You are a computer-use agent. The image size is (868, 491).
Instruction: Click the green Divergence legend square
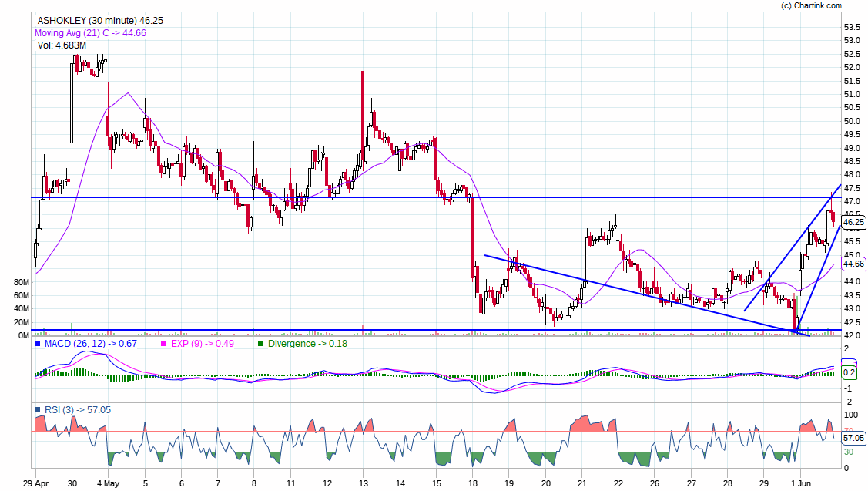point(260,344)
